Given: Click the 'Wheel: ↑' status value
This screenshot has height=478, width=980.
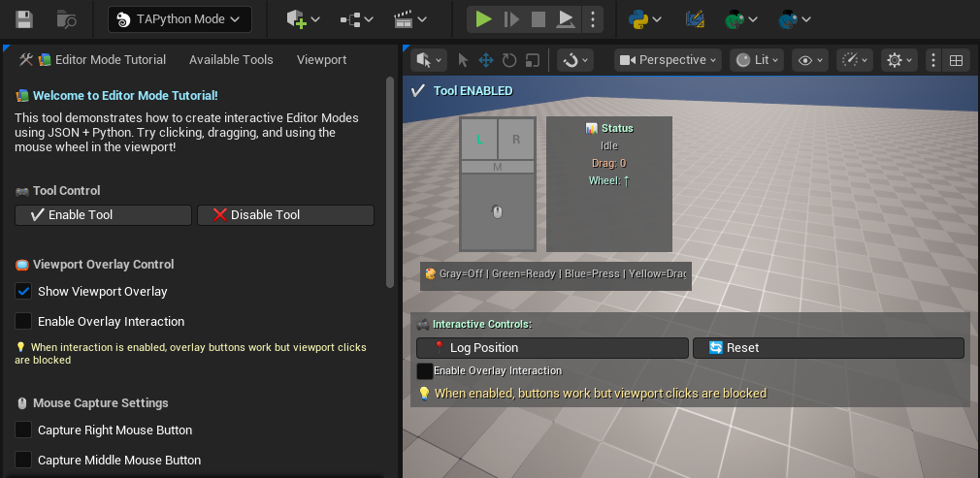Looking at the screenshot, I should [608, 180].
